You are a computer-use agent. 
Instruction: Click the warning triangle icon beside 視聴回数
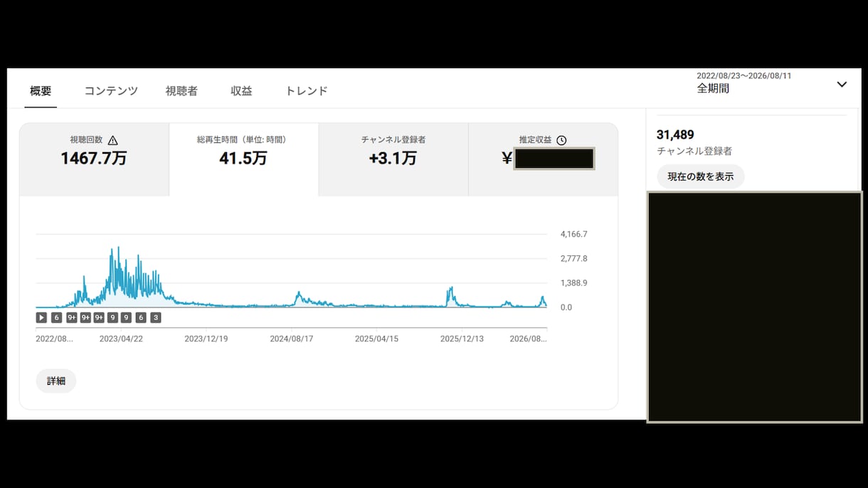(112, 140)
